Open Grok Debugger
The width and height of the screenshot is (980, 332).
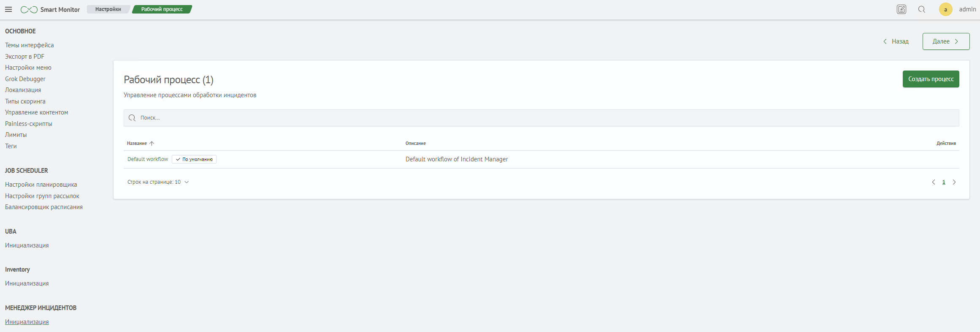click(25, 79)
